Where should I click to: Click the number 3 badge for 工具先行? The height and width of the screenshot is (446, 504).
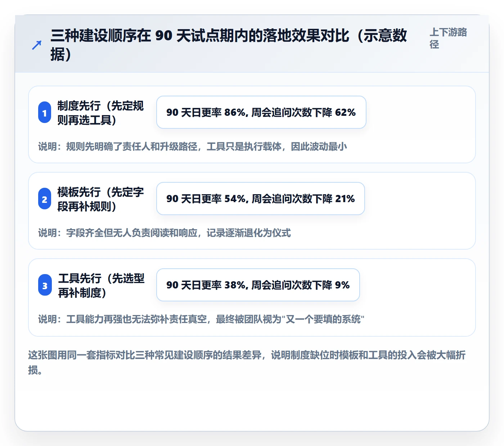pyautogui.click(x=45, y=286)
